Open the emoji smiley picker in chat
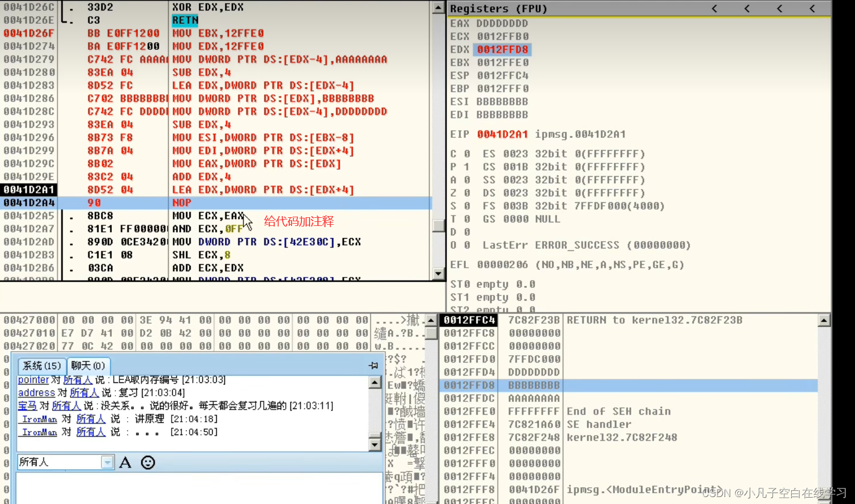This screenshot has width=855, height=504. click(148, 462)
